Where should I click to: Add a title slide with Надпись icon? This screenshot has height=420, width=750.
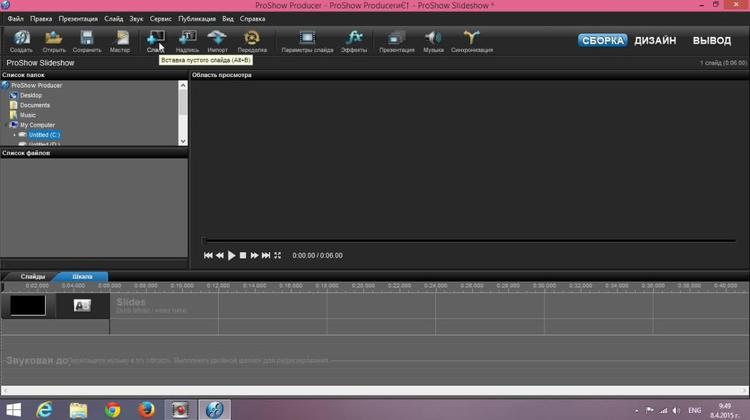tap(187, 41)
